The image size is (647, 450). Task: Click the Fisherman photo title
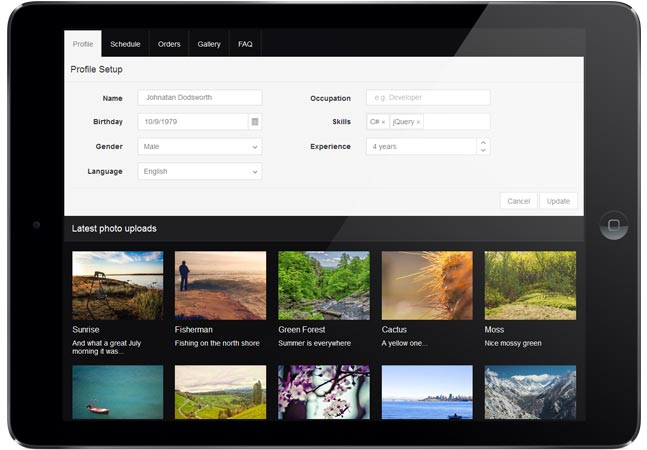(194, 330)
